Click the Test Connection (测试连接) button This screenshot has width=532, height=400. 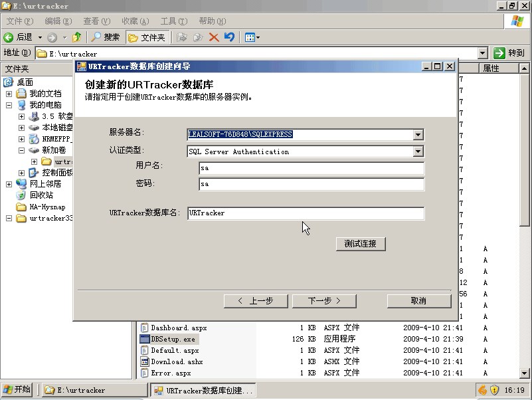coord(361,244)
